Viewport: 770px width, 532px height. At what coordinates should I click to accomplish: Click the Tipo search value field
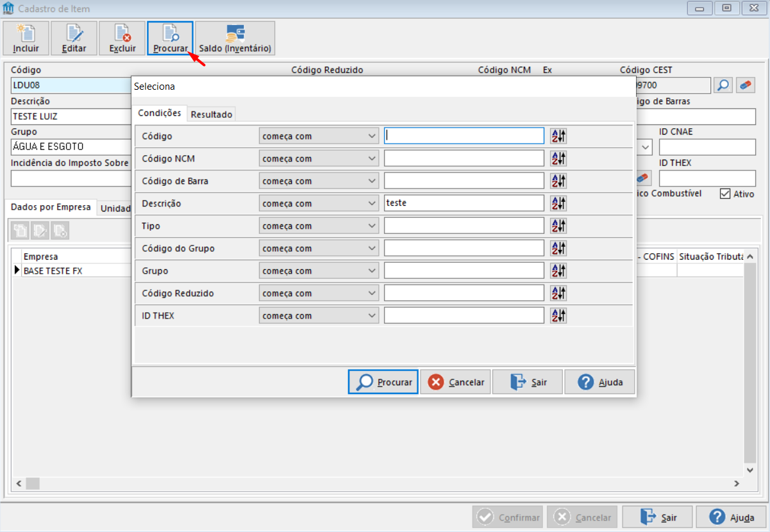(464, 226)
